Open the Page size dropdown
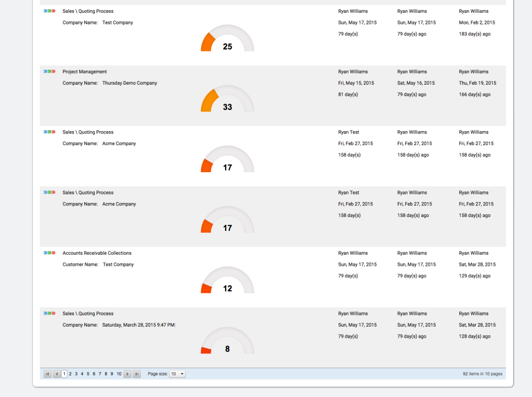The height and width of the screenshot is (397, 532). [177, 374]
